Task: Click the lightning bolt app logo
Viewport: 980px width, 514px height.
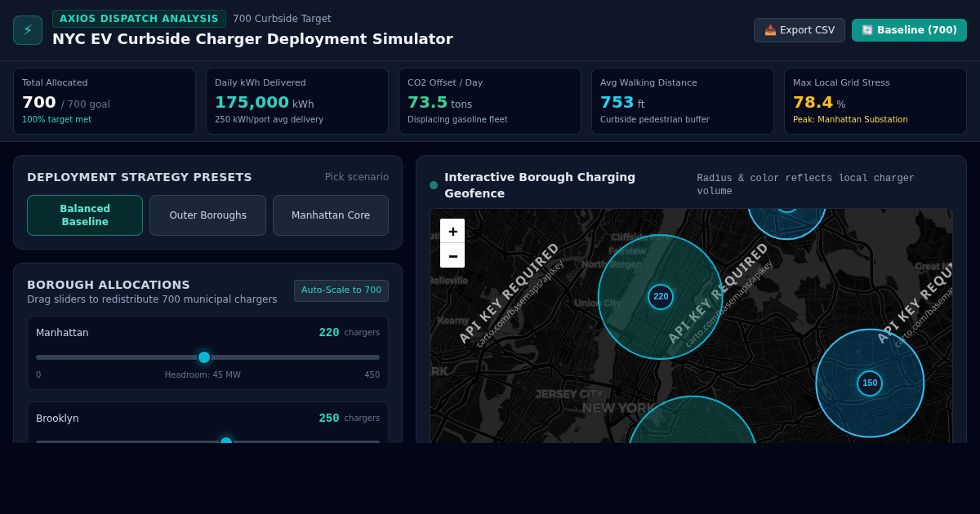Action: click(x=28, y=30)
